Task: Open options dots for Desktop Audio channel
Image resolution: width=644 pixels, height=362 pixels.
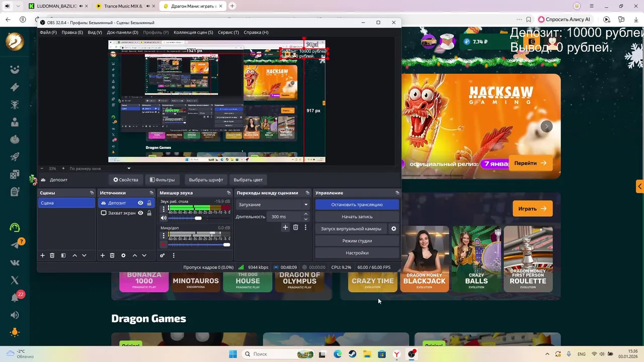Action: tap(163, 209)
